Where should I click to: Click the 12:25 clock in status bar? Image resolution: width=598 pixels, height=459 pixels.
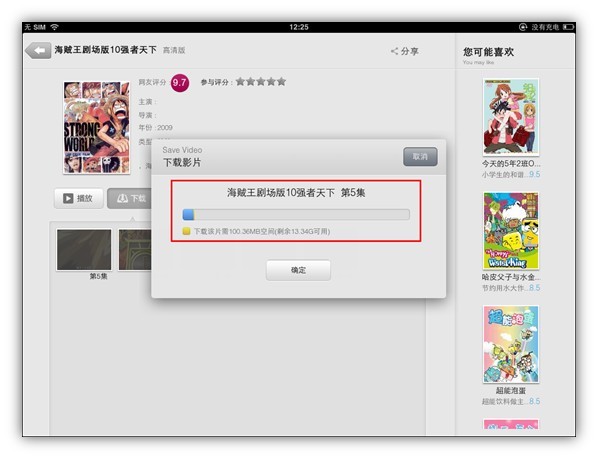[x=299, y=27]
